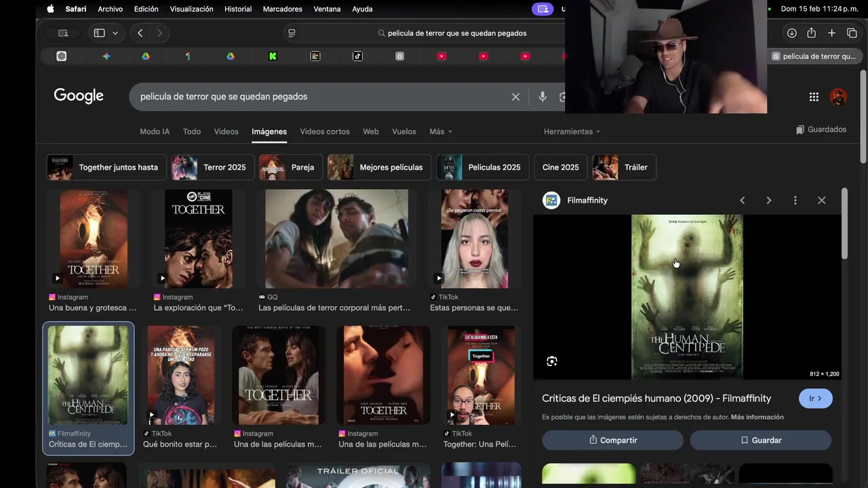Open the TikTok 'Estas personas se que...' result

[x=475, y=239]
